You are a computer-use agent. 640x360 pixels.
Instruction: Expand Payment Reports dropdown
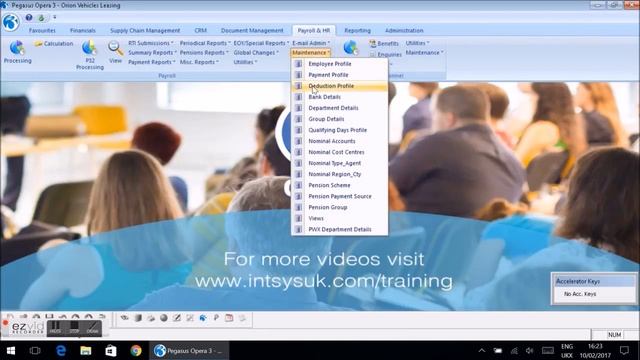151,62
